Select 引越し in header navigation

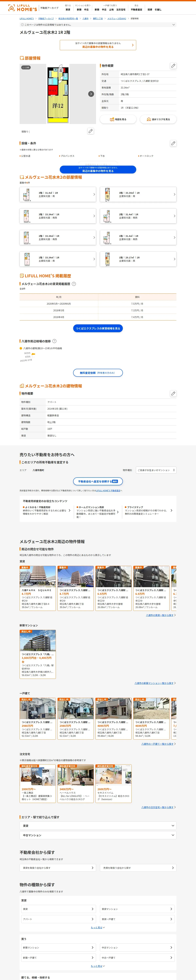coord(158,9)
